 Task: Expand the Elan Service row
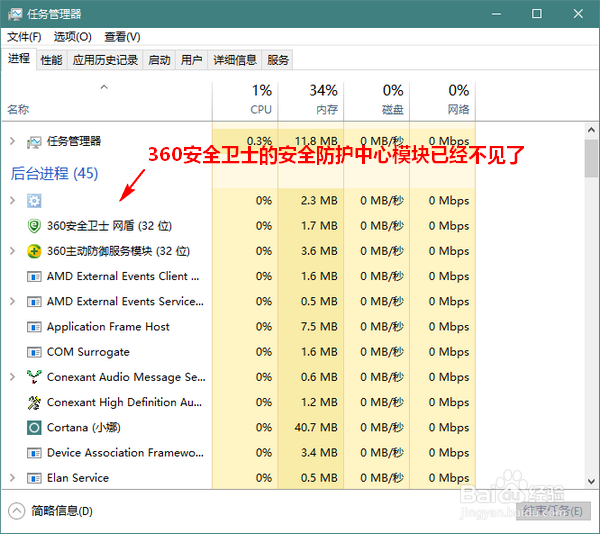(12, 478)
